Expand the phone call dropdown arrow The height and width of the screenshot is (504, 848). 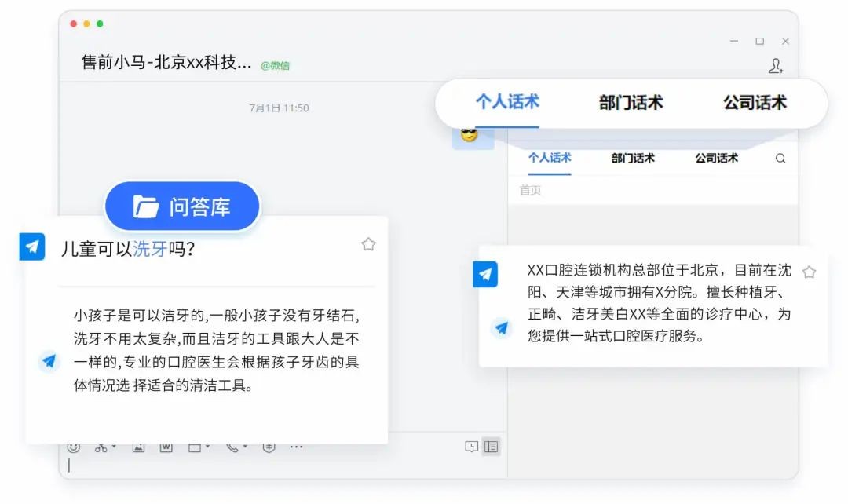245,447
